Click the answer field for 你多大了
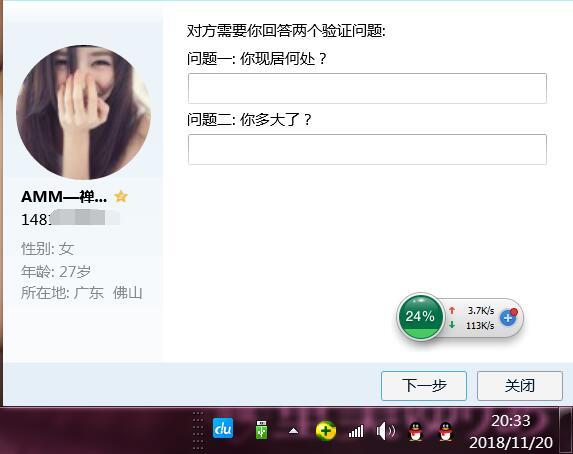Viewport: 573px width, 454px height. (x=367, y=150)
